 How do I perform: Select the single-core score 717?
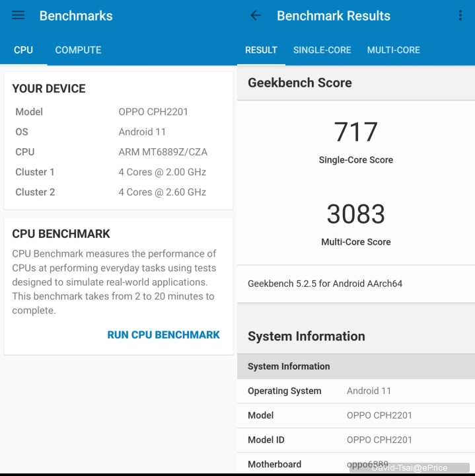[x=356, y=132]
